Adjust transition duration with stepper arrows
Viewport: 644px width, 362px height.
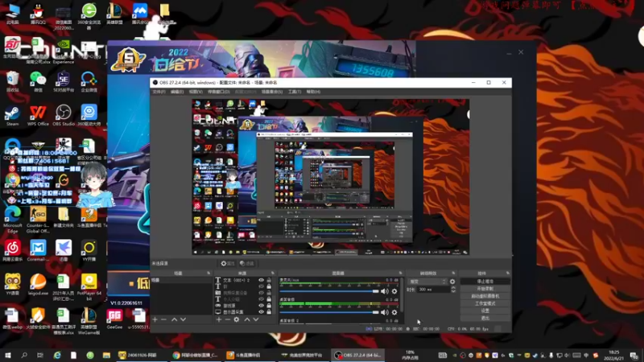click(453, 290)
